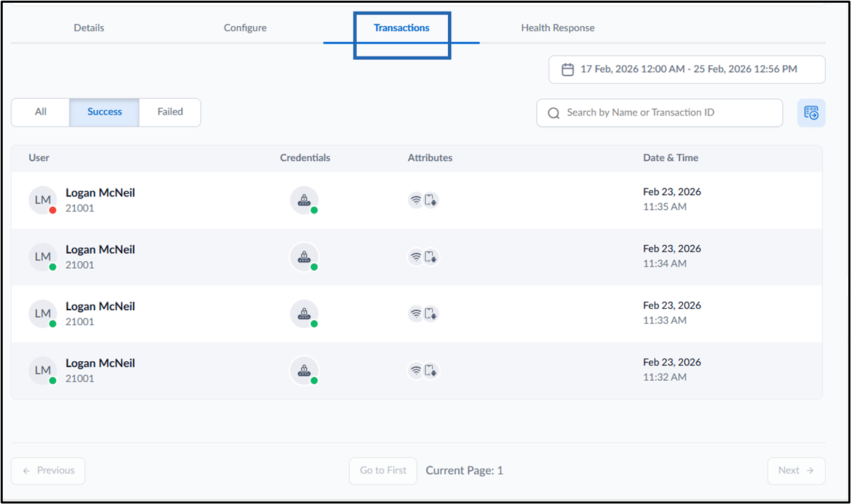Select the Transactions tab
The height and width of the screenshot is (504, 851).
pos(402,28)
